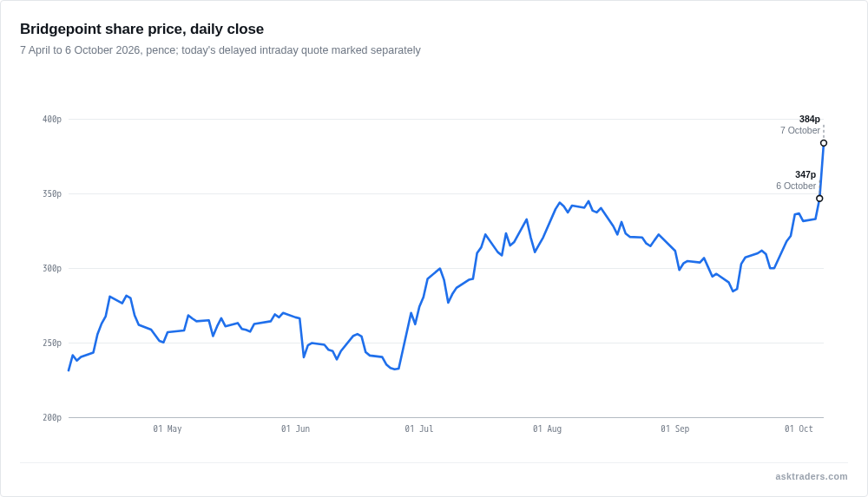Image resolution: width=868 pixels, height=497 pixels.
Task: Click the '6 October' annotation label
Action: pyautogui.click(x=795, y=186)
